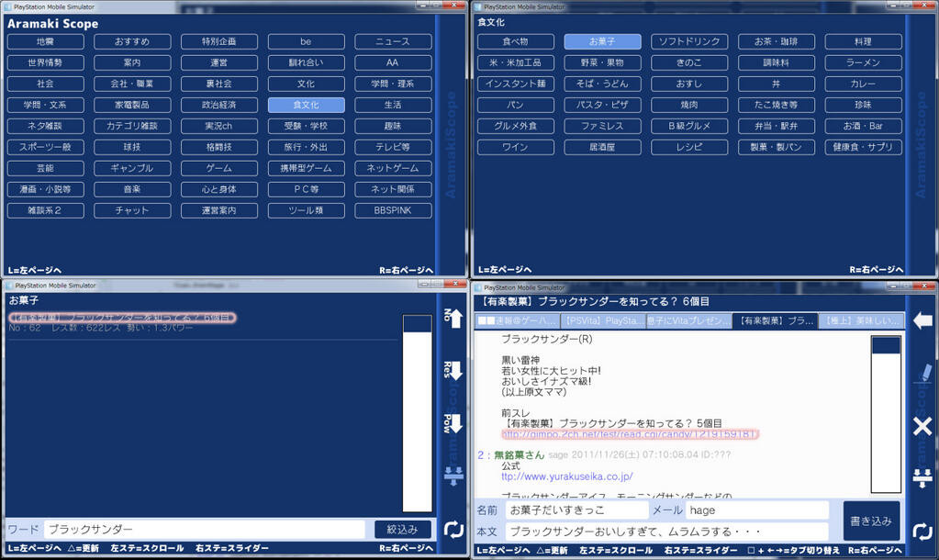Focus the 本文 message body field
The image size is (939, 560).
(666, 532)
